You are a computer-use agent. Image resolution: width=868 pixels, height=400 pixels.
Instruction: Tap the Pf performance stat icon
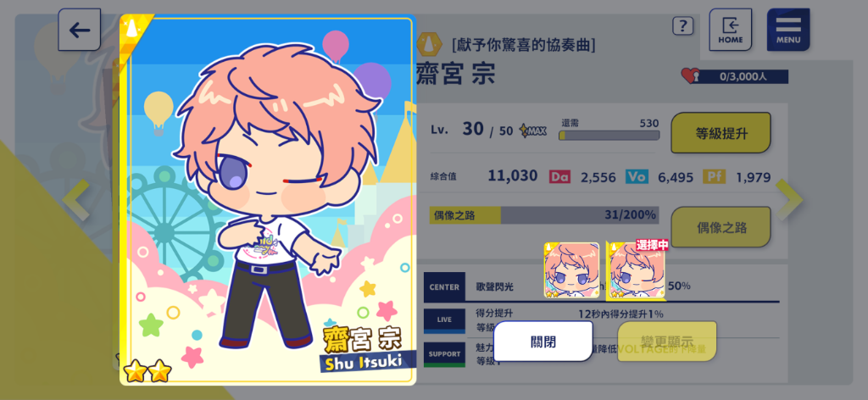[714, 176]
